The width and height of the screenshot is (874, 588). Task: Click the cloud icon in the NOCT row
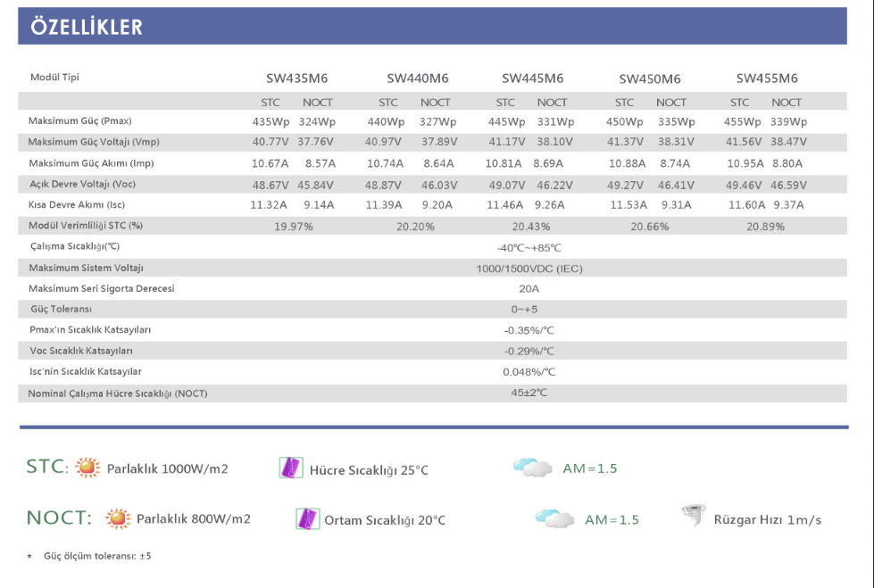click(x=554, y=518)
